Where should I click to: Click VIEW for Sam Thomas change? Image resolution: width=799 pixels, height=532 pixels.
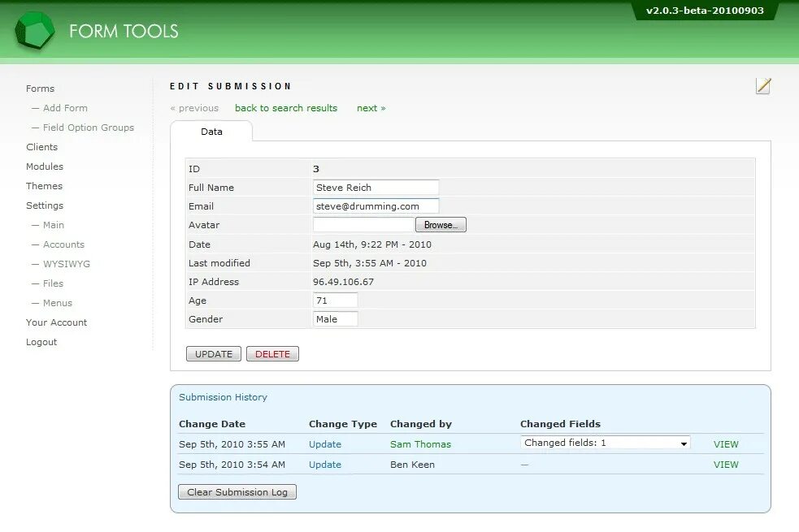(x=726, y=444)
